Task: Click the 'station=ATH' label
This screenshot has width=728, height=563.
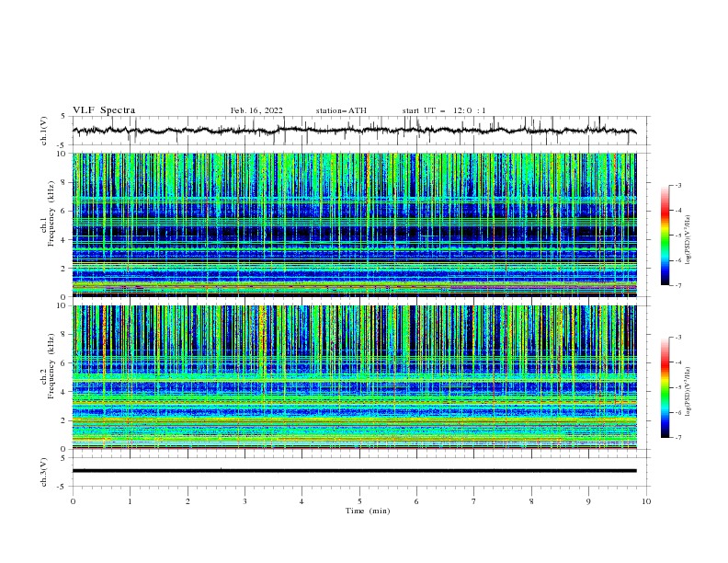Action: 341,110
